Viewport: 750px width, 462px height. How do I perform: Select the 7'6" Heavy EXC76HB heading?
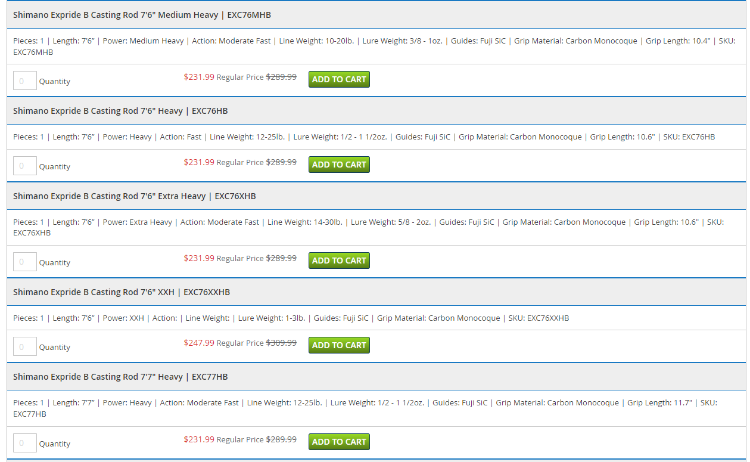[x=121, y=111]
